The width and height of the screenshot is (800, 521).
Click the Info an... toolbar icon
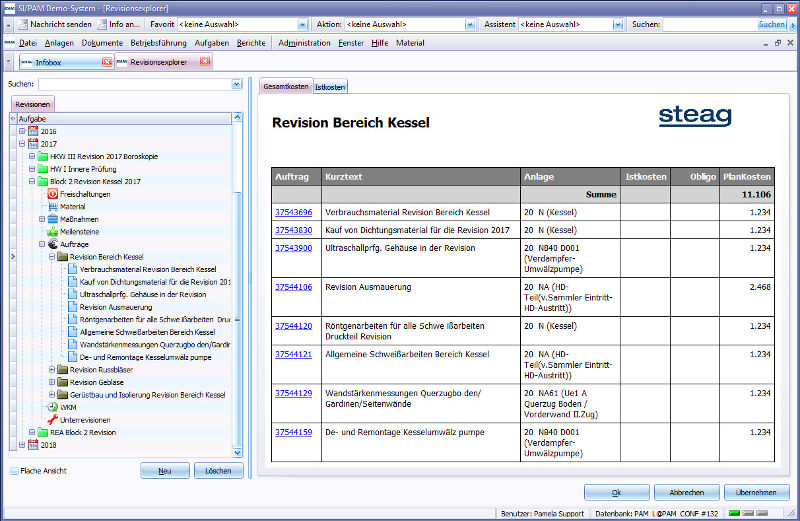click(x=102, y=24)
